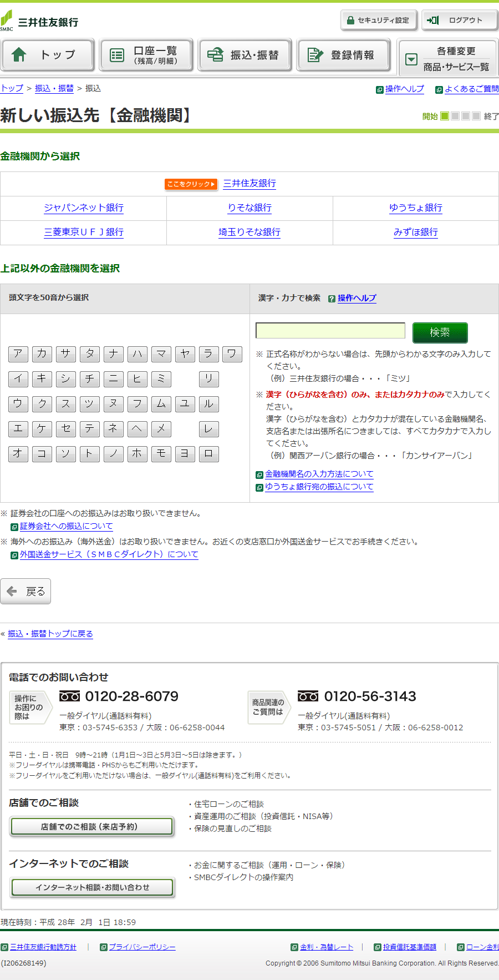Select the ウ kana key

[x=18, y=404]
